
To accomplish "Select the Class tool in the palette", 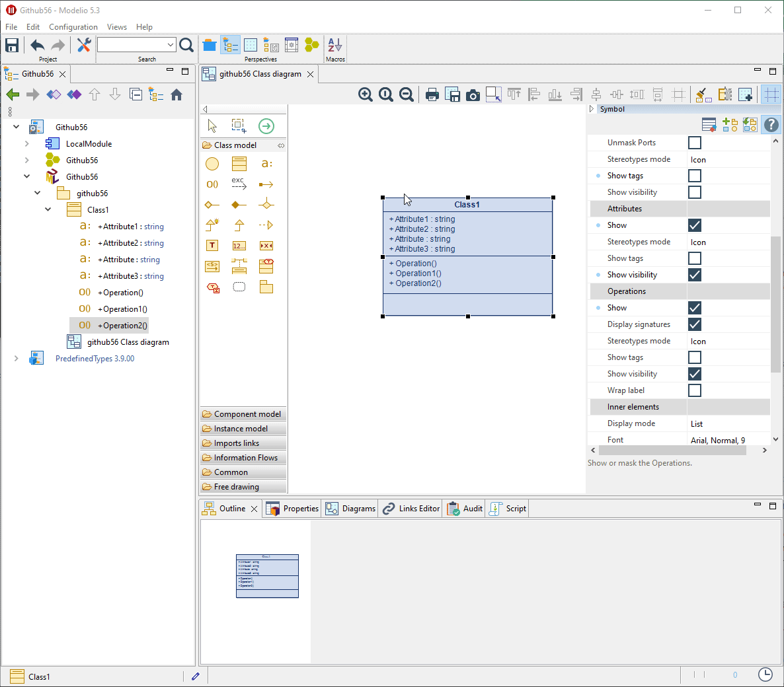I will pos(239,163).
